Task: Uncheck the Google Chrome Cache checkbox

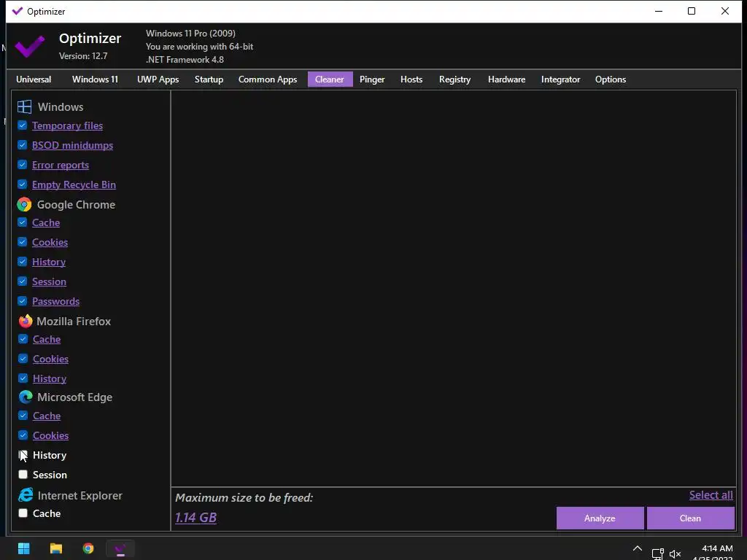Action: click(x=23, y=222)
